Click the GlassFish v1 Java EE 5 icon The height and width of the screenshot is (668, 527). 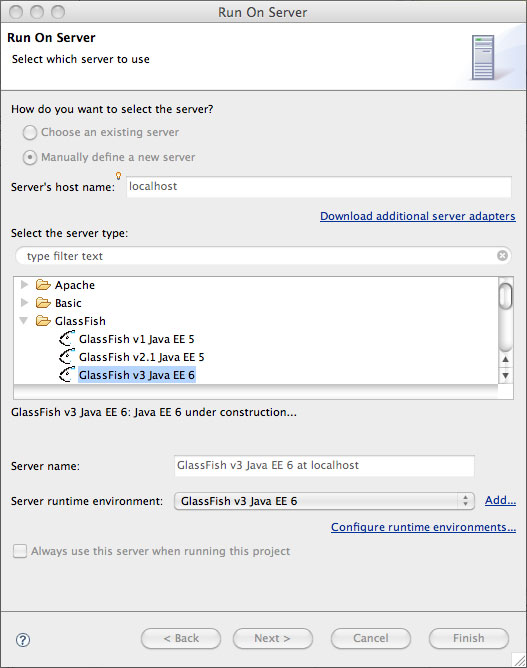pyautogui.click(x=67, y=339)
